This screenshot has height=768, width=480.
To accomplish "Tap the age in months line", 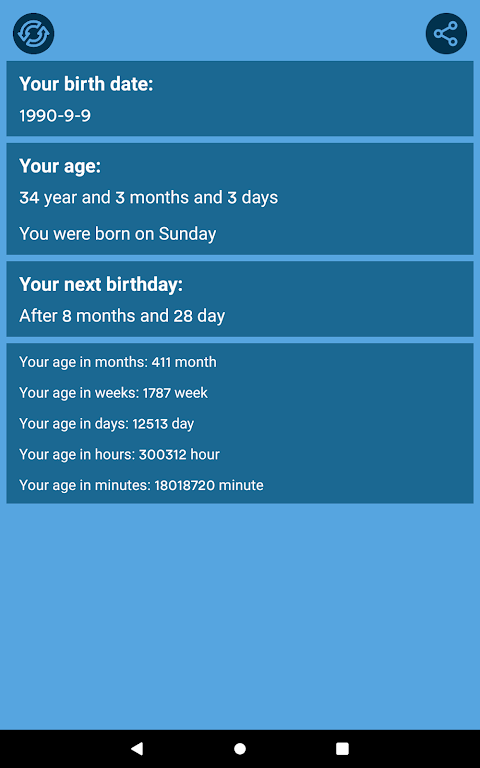I will [118, 362].
